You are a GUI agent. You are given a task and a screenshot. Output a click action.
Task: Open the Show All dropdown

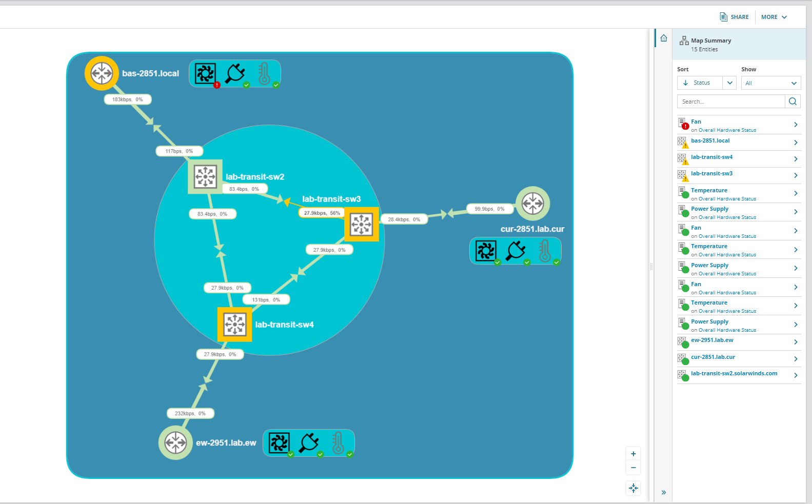click(x=771, y=83)
